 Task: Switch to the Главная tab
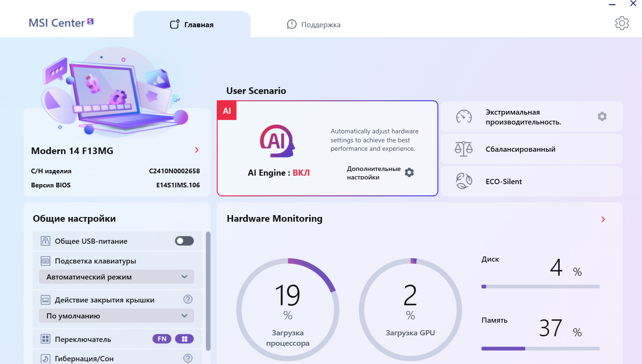click(x=192, y=24)
